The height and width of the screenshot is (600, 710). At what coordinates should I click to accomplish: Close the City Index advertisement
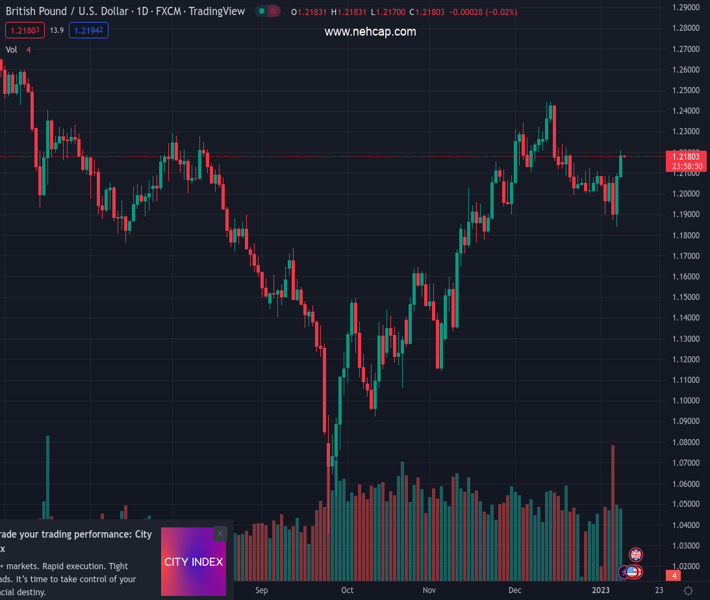pos(220,534)
